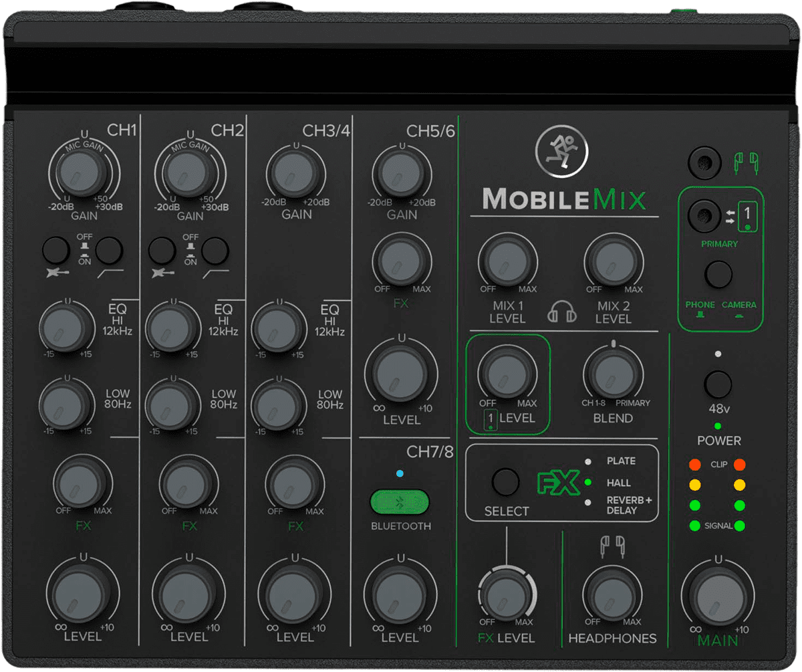The width and height of the screenshot is (802, 672).
Task: Adjust the MIX 2 LEVEL knob
Action: [614, 261]
